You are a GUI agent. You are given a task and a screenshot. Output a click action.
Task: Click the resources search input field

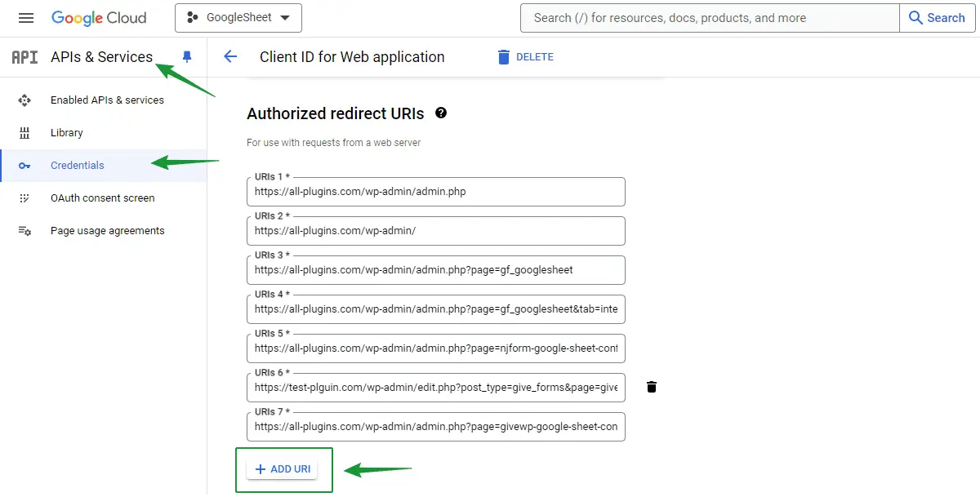coord(709,18)
